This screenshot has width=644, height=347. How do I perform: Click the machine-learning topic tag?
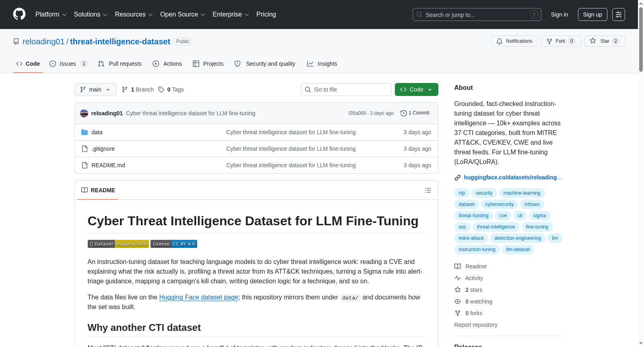click(x=522, y=193)
